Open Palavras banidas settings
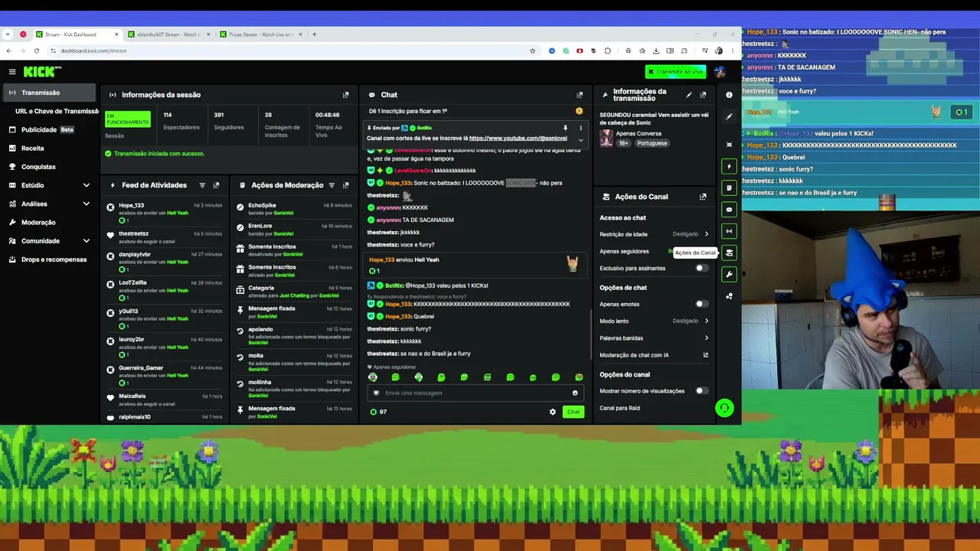The width and height of the screenshot is (980, 551). point(655,338)
